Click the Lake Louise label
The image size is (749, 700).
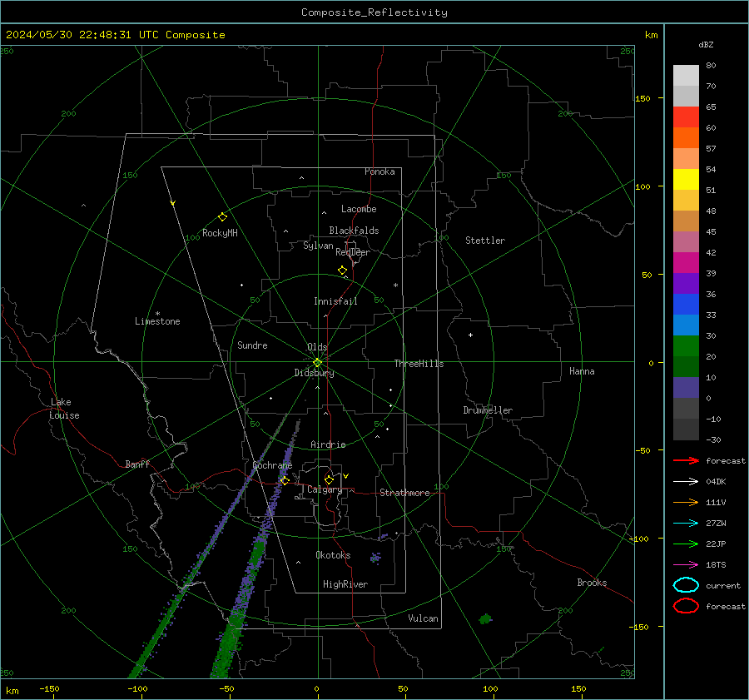click(64, 409)
